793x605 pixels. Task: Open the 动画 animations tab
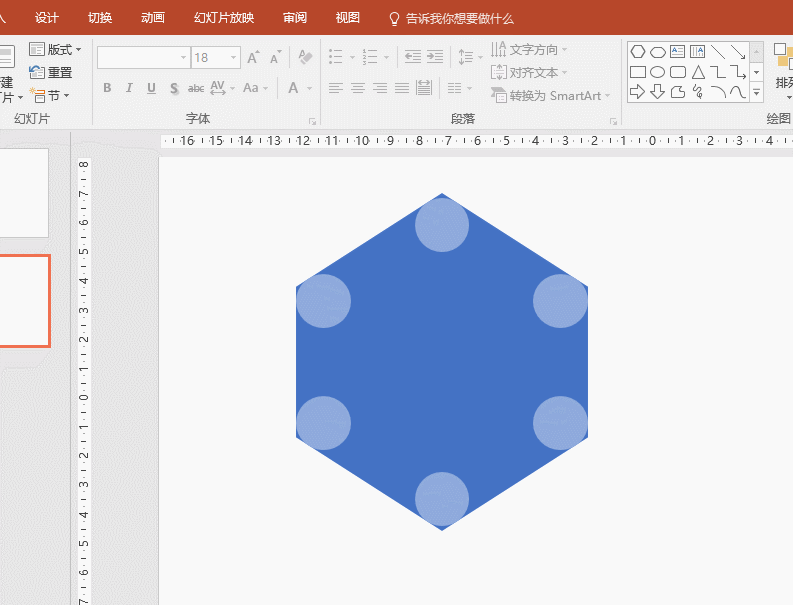[153, 18]
